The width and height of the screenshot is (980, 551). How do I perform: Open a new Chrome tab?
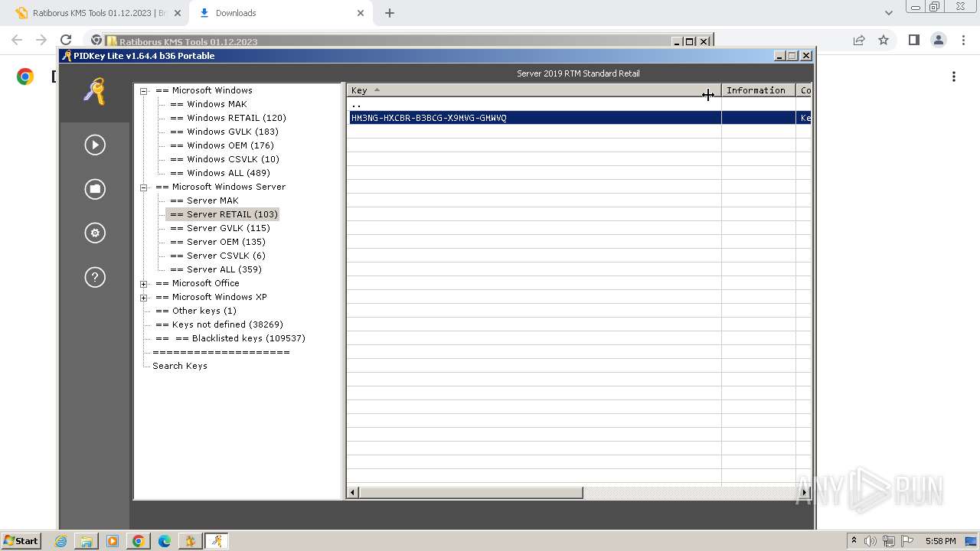(x=390, y=13)
